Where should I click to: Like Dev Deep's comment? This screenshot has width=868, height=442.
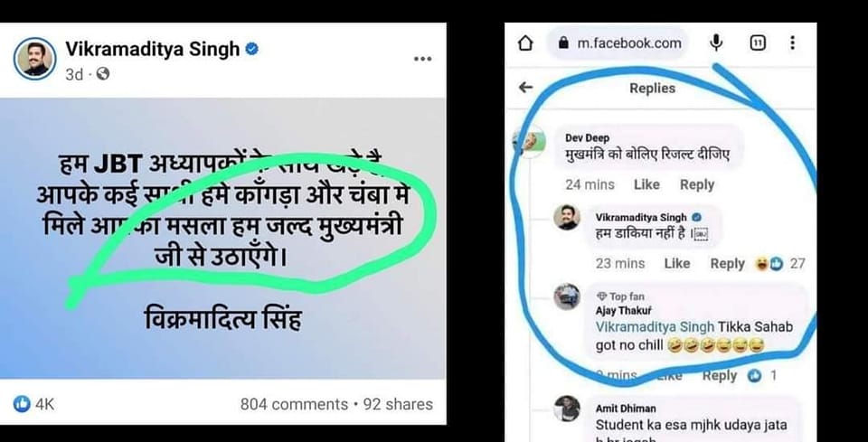pyautogui.click(x=646, y=184)
